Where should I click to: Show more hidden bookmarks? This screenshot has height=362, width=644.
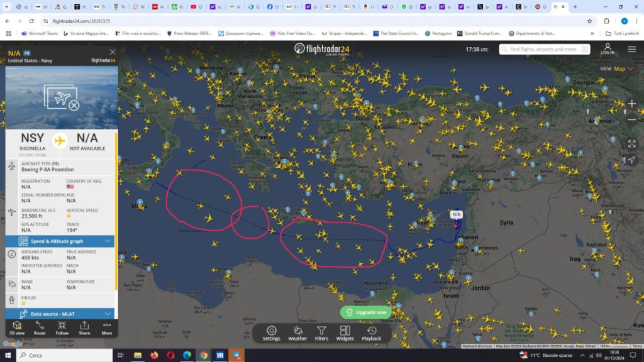pos(592,34)
